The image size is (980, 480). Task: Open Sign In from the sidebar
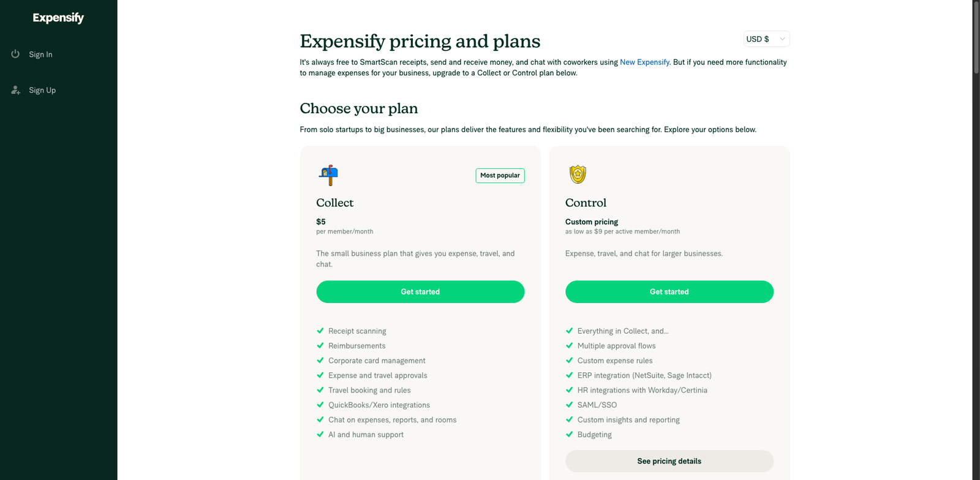click(40, 54)
